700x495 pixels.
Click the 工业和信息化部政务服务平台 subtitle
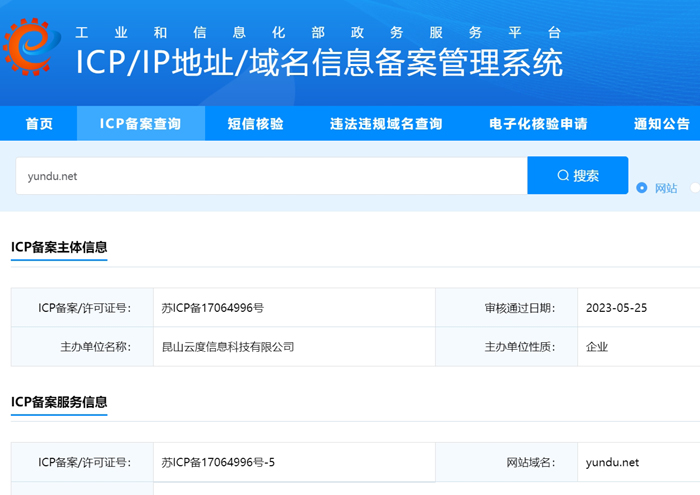[318, 32]
